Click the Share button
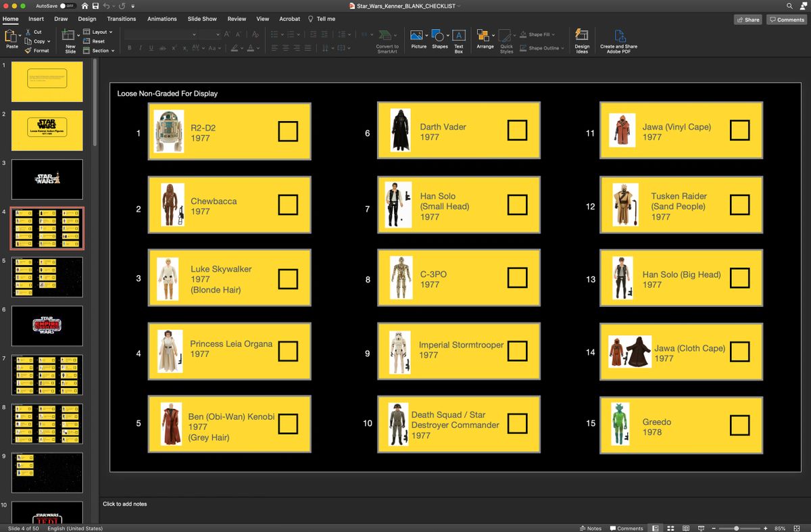811x532 pixels. [747, 20]
